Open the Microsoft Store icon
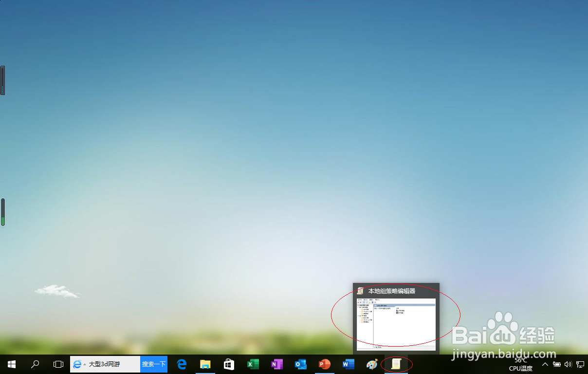 click(229, 364)
